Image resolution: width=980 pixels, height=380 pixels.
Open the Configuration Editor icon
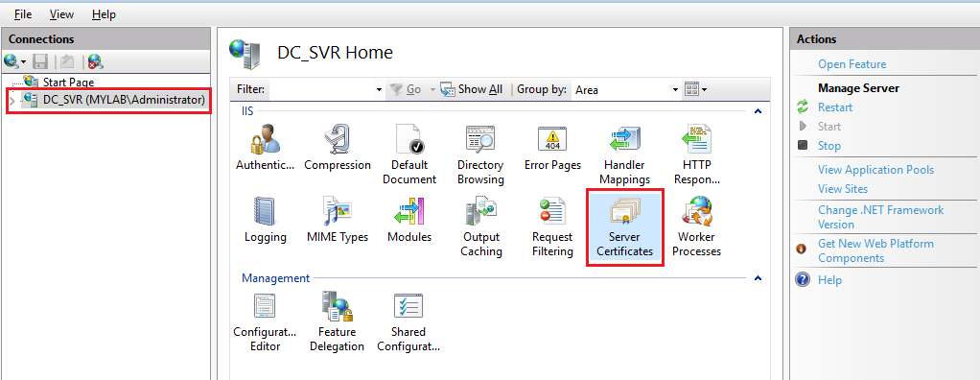(265, 307)
